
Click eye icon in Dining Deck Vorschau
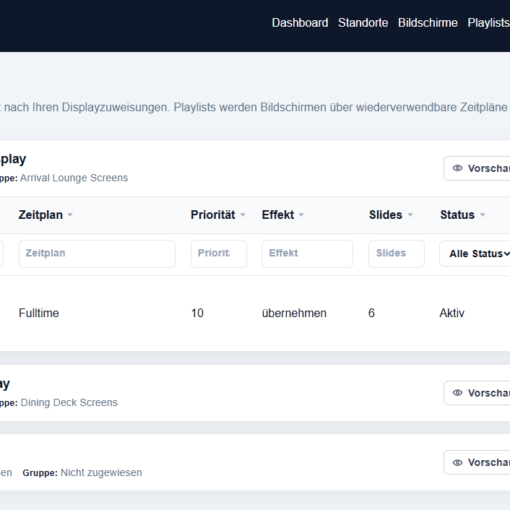(457, 393)
